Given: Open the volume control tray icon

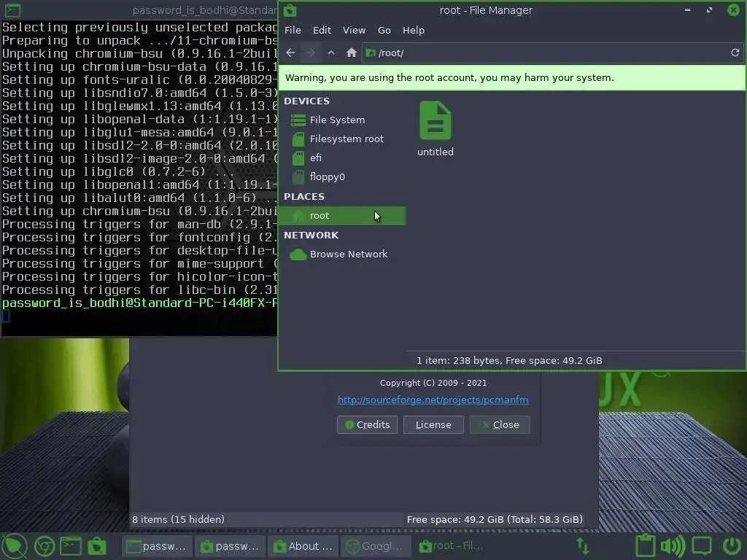Looking at the screenshot, I should tap(673, 546).
